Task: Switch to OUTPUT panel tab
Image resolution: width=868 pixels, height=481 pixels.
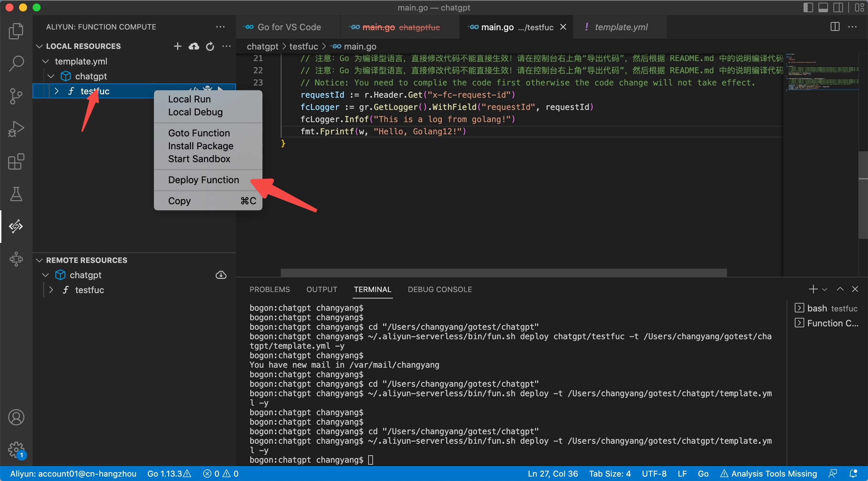Action: 322,289
